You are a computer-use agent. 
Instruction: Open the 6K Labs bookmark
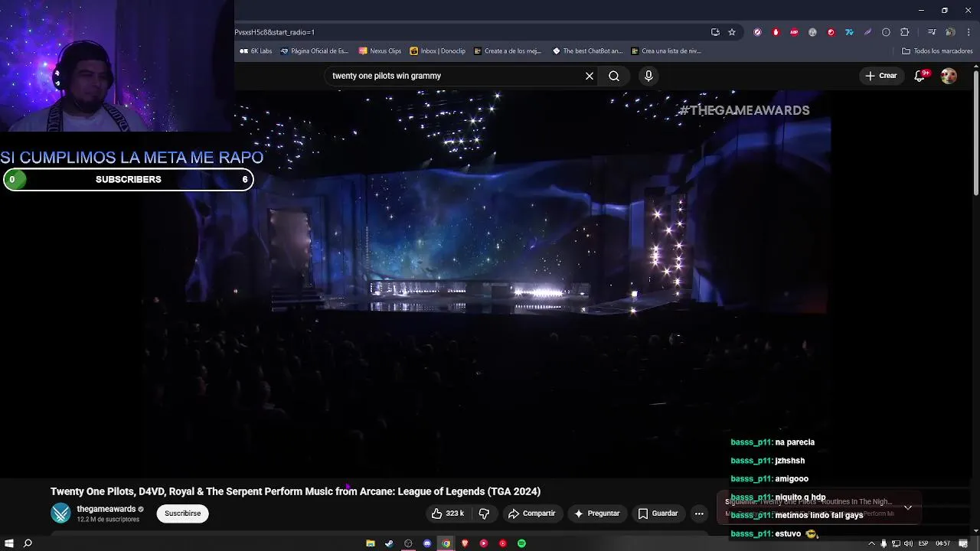click(256, 51)
